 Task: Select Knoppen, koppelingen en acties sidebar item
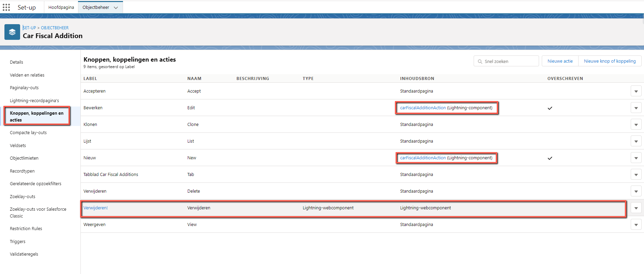(x=37, y=116)
